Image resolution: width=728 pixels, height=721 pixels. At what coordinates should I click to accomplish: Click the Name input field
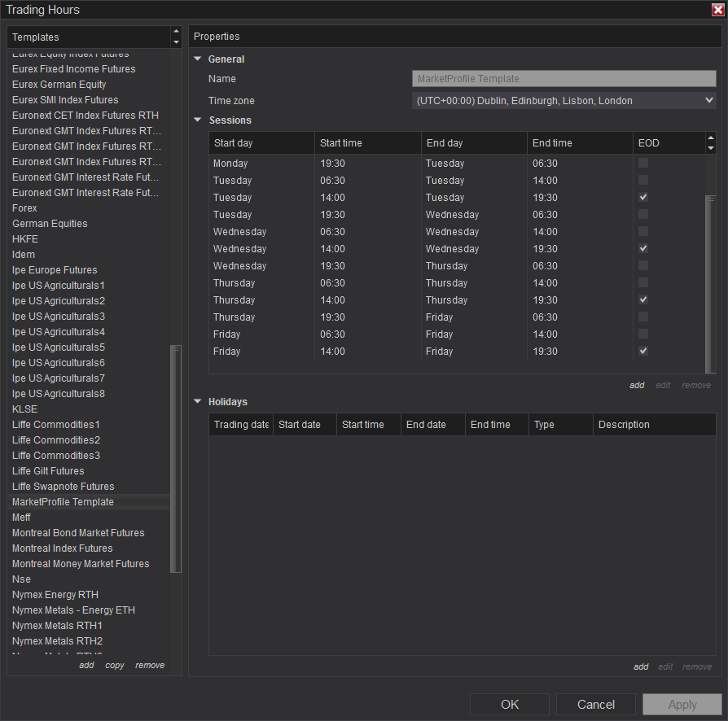pos(564,78)
